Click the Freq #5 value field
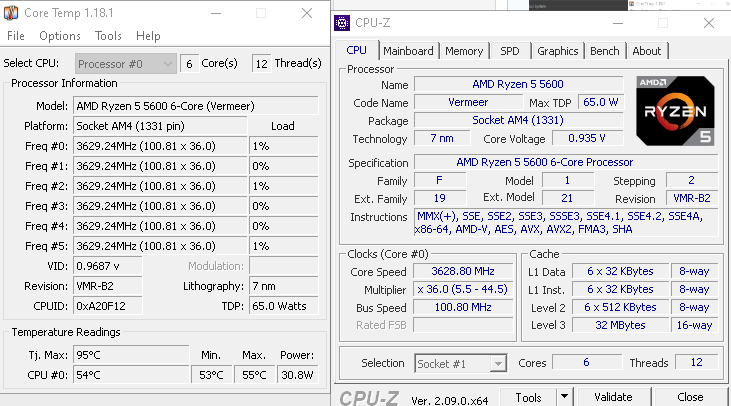 point(160,246)
